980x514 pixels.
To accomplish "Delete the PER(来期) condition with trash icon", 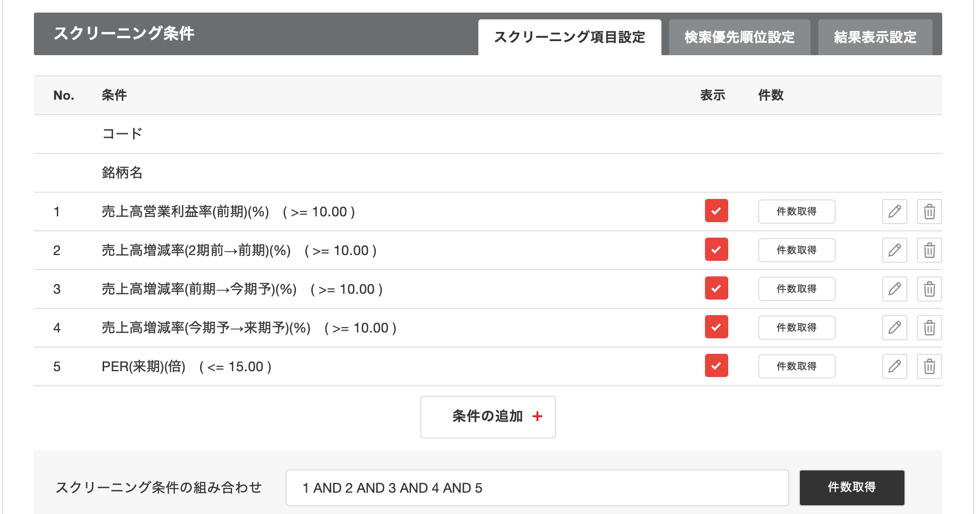I will (929, 366).
